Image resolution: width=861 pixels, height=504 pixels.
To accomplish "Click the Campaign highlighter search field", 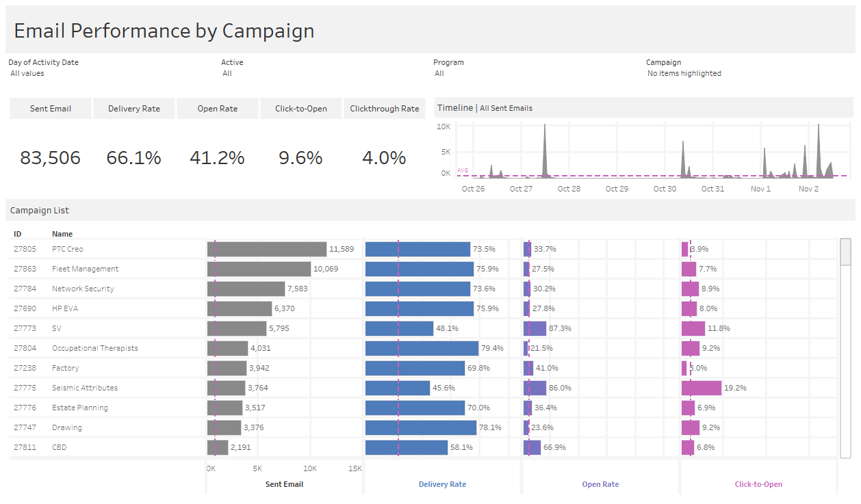I will point(684,73).
